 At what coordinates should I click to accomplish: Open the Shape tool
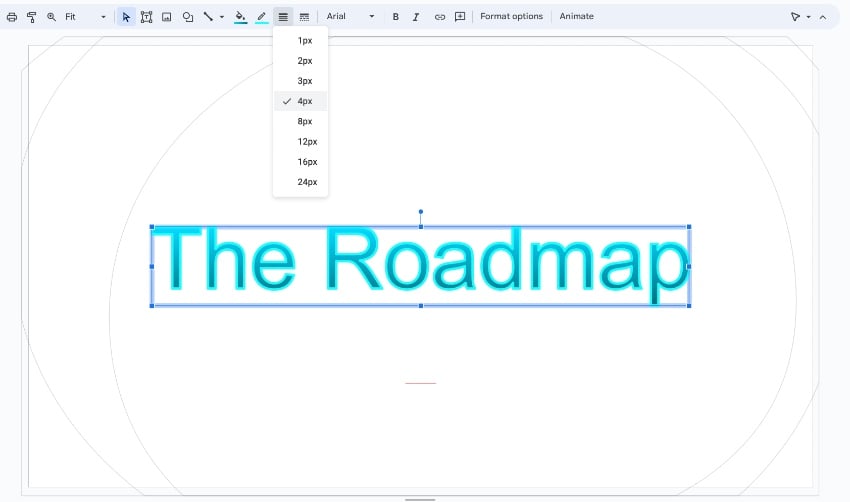click(x=187, y=17)
